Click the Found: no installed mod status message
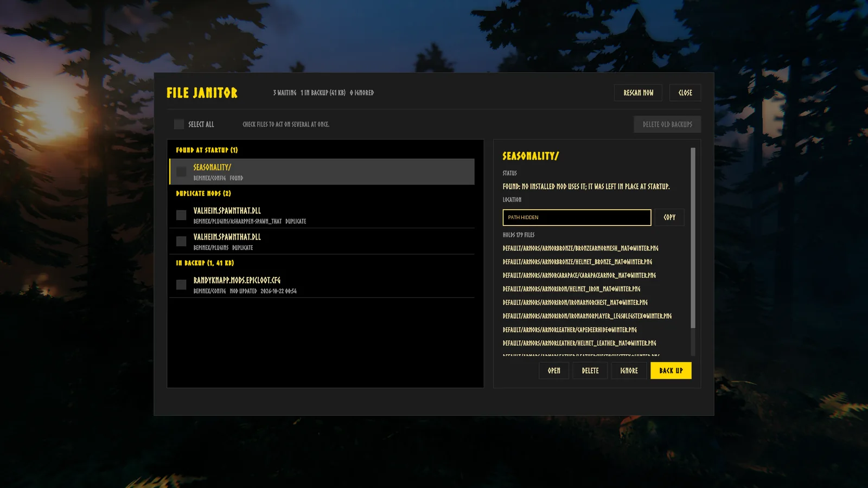868x488 pixels. point(586,187)
